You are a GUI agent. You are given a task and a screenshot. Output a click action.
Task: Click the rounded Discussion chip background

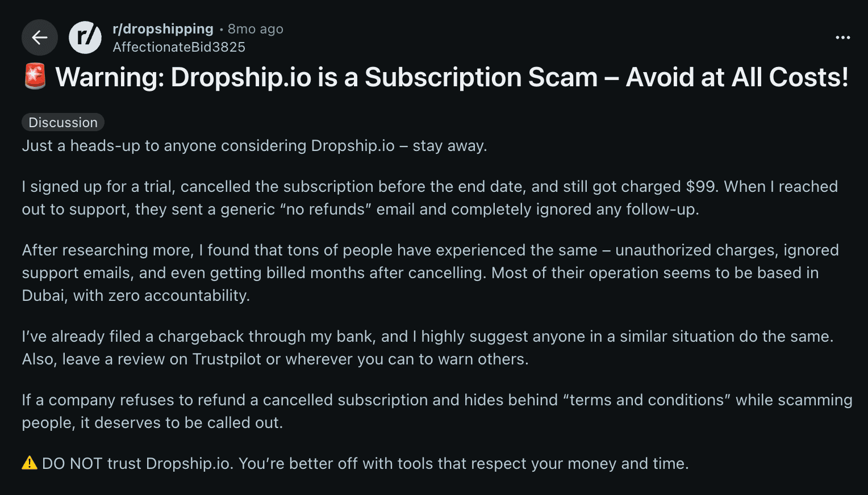[62, 121]
